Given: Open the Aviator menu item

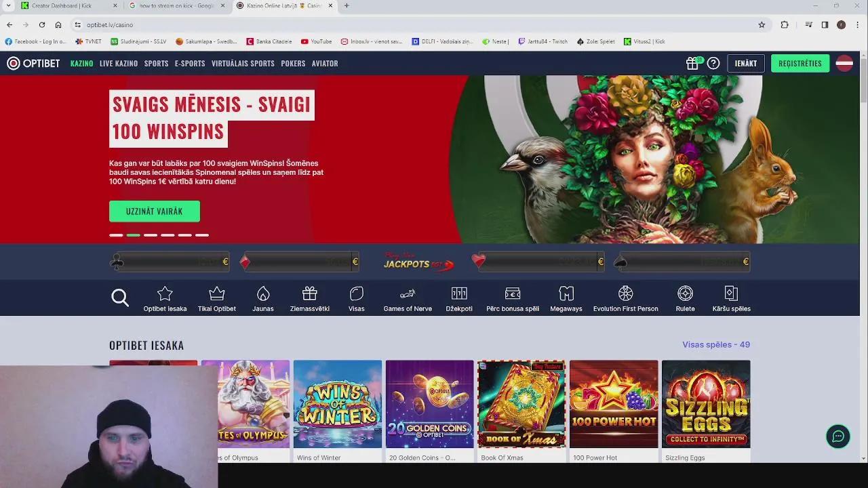Looking at the screenshot, I should [325, 63].
